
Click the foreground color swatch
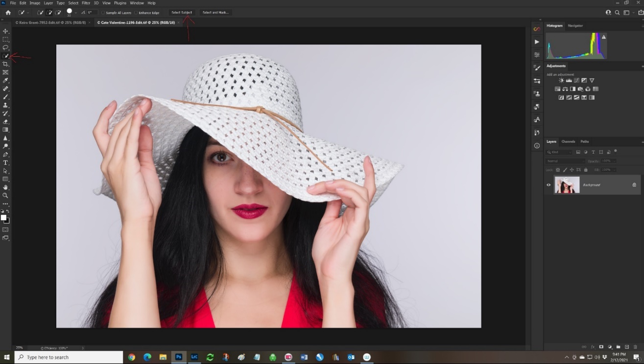pos(4,218)
